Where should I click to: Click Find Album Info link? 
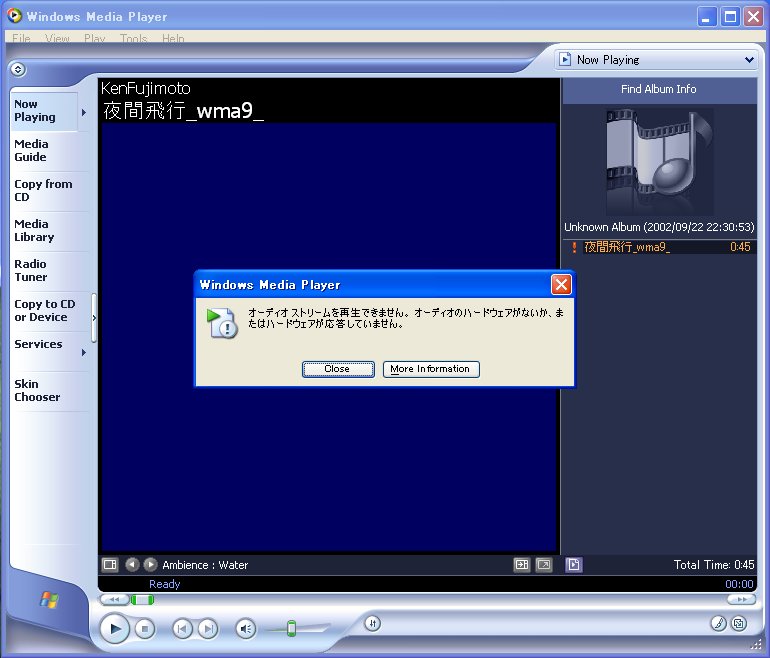[x=658, y=89]
